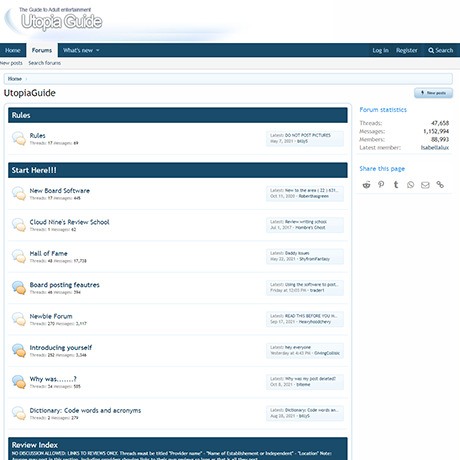Share page via WhatsApp icon

click(x=410, y=185)
